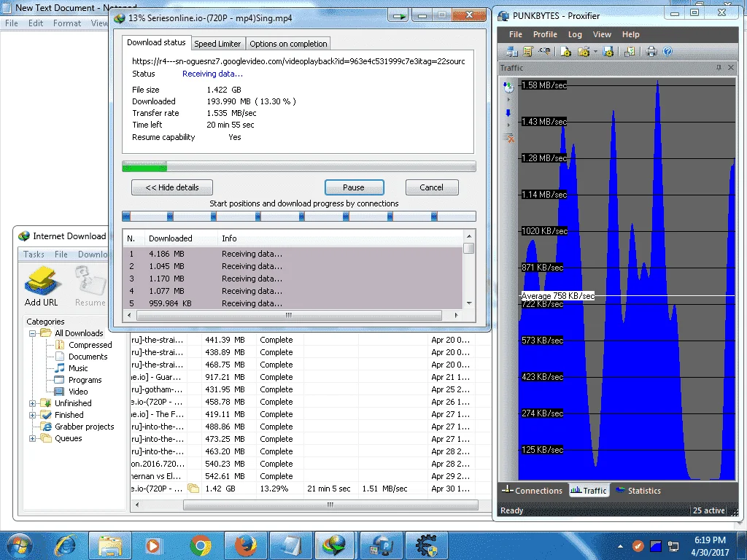
Task: Click the scroll up arrow in connections list
Action: 469,236
